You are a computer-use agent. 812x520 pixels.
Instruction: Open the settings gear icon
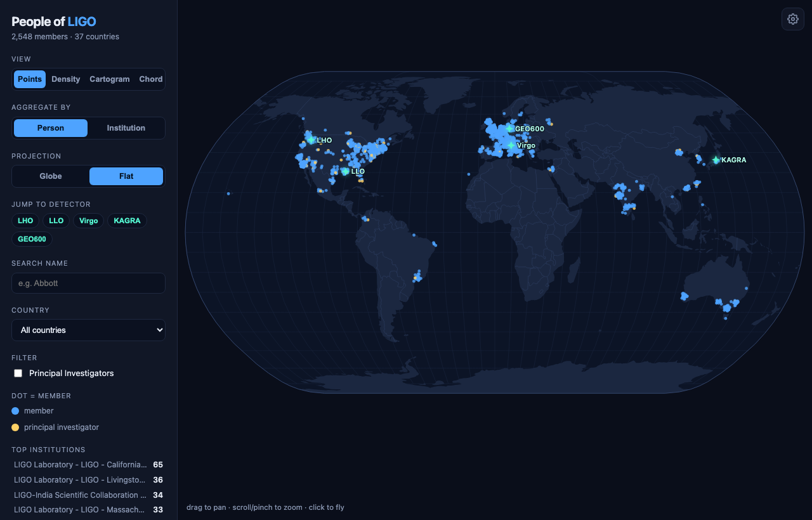[792, 19]
